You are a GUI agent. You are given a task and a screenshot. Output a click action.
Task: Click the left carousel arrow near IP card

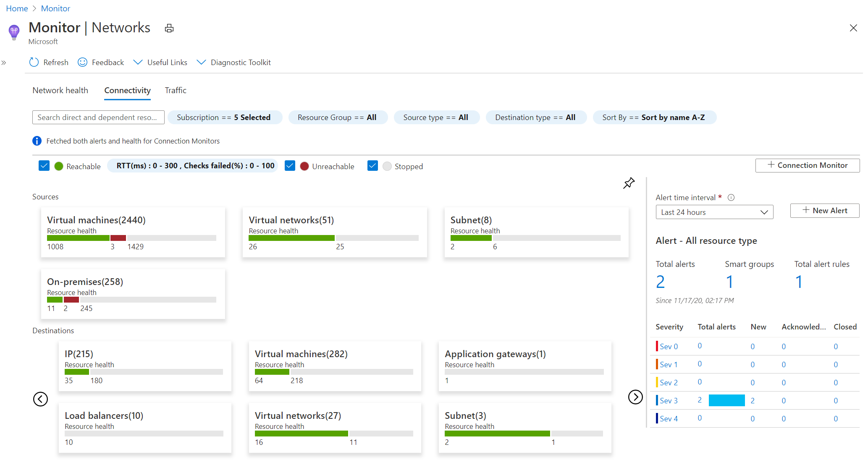click(x=40, y=399)
